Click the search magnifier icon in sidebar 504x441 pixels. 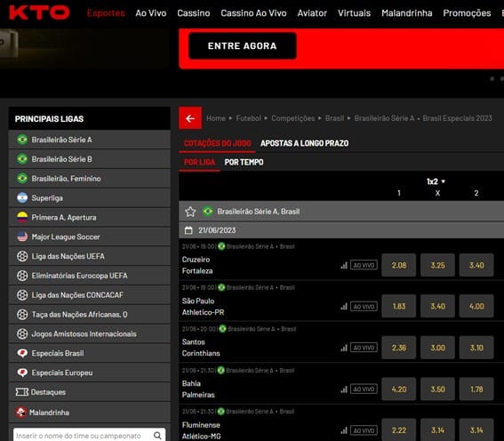[x=157, y=435]
